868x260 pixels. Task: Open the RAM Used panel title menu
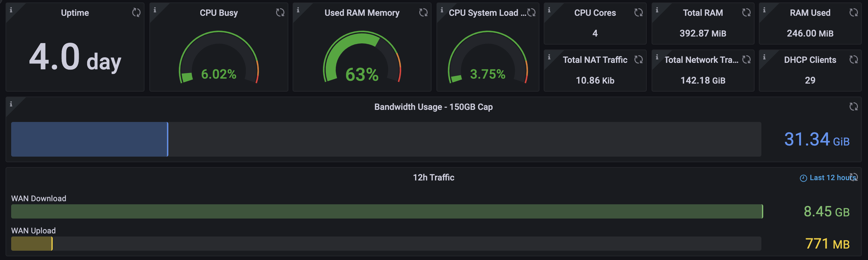point(810,13)
